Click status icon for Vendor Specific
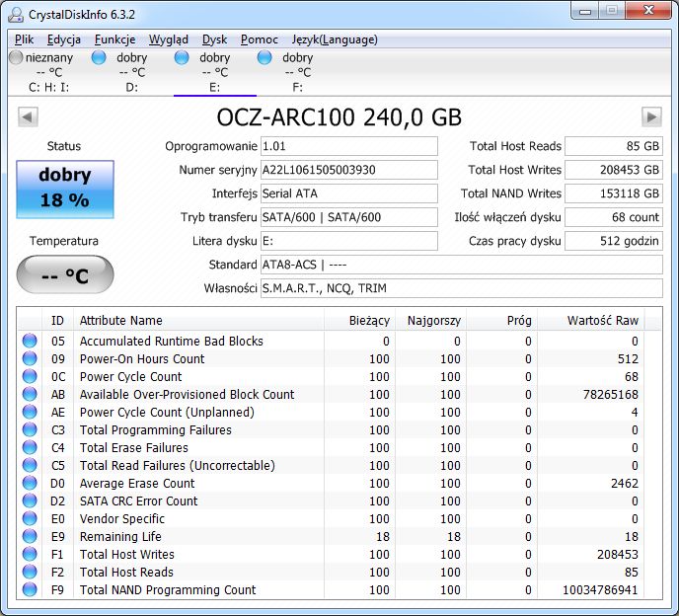Screen dimensions: 679x616 30,518
